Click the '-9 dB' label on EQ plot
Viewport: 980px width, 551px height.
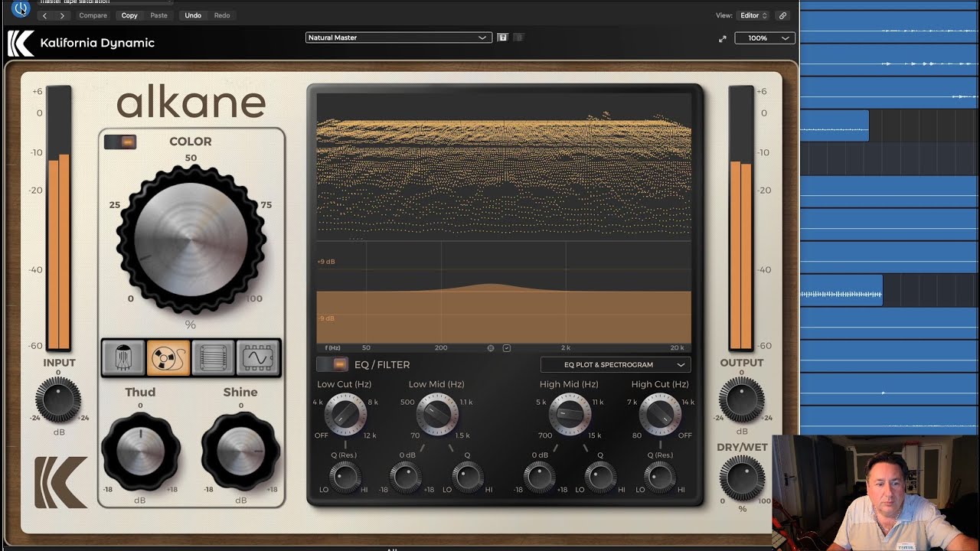click(x=326, y=318)
